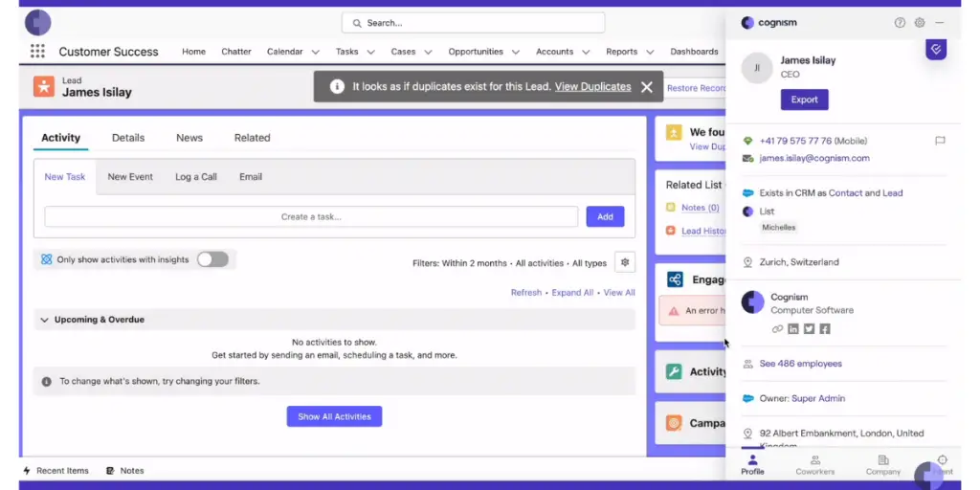Switch to the Details tab
This screenshot has width=980, height=490.
click(128, 138)
